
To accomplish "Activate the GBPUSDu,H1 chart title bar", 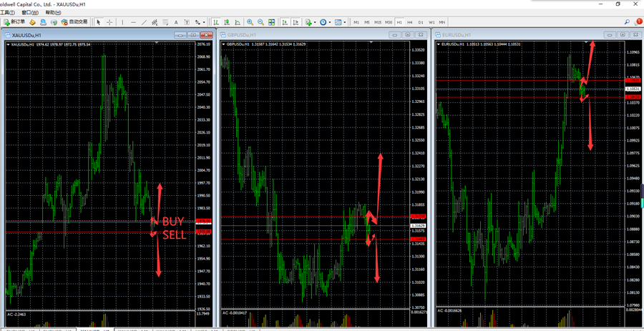I will click(286, 34).
